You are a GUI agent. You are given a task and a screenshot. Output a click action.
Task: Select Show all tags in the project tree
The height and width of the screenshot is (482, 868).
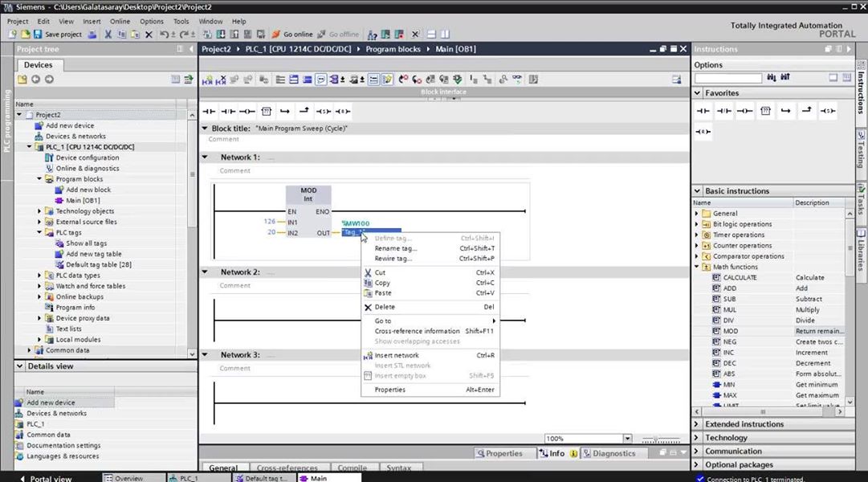[x=87, y=243]
